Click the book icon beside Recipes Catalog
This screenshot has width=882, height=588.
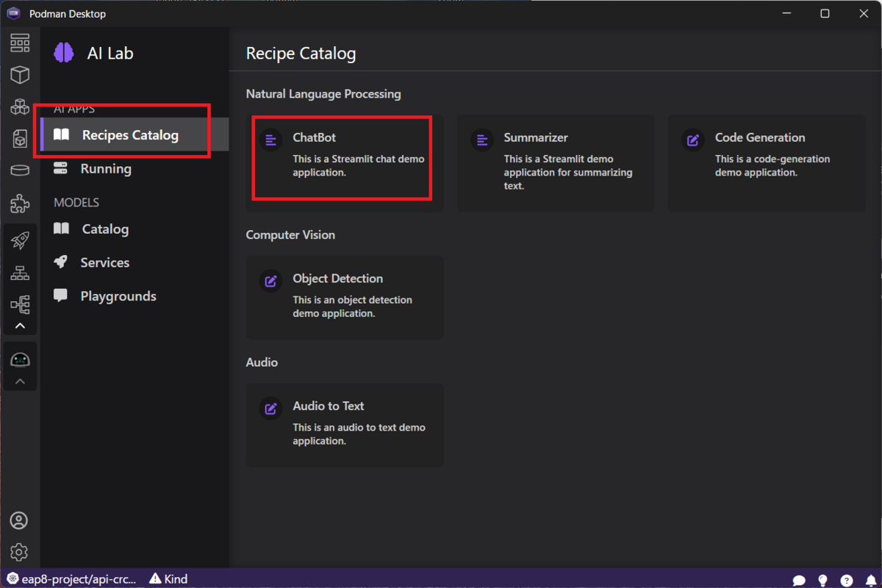click(x=62, y=135)
